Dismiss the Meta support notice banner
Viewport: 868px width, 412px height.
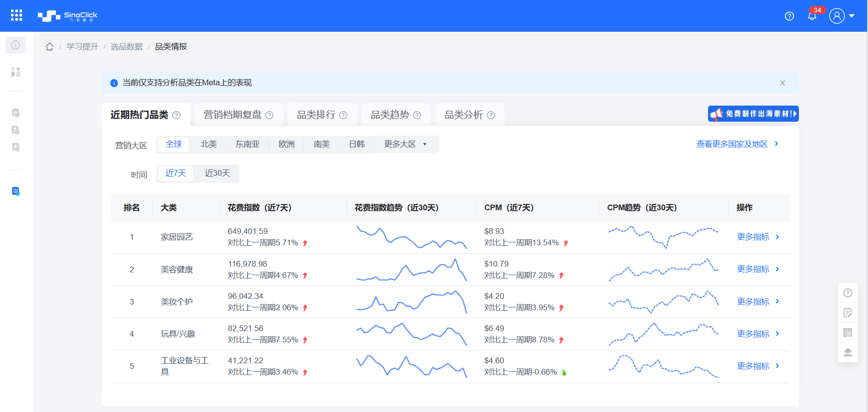(x=782, y=83)
